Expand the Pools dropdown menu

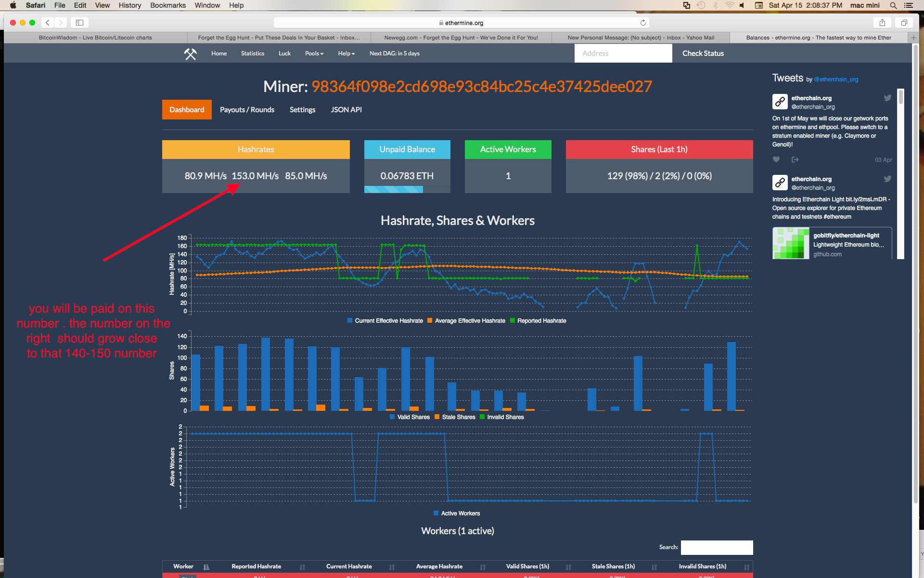(314, 53)
